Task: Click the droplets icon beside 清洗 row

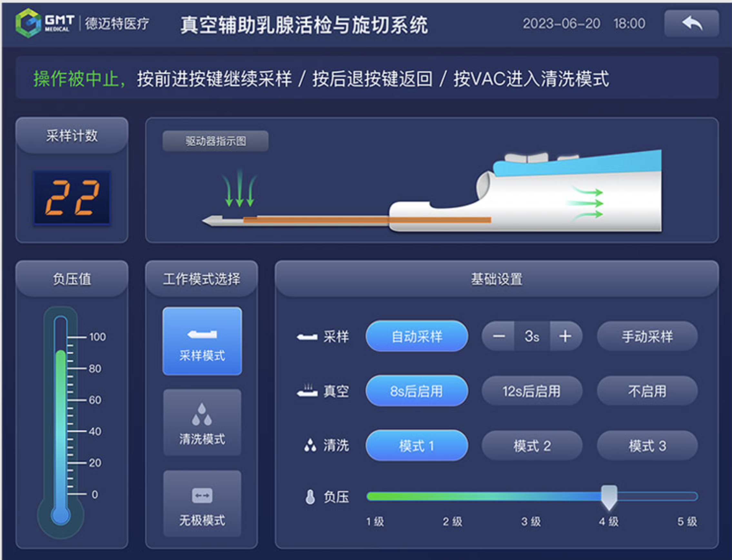Action: click(x=310, y=445)
